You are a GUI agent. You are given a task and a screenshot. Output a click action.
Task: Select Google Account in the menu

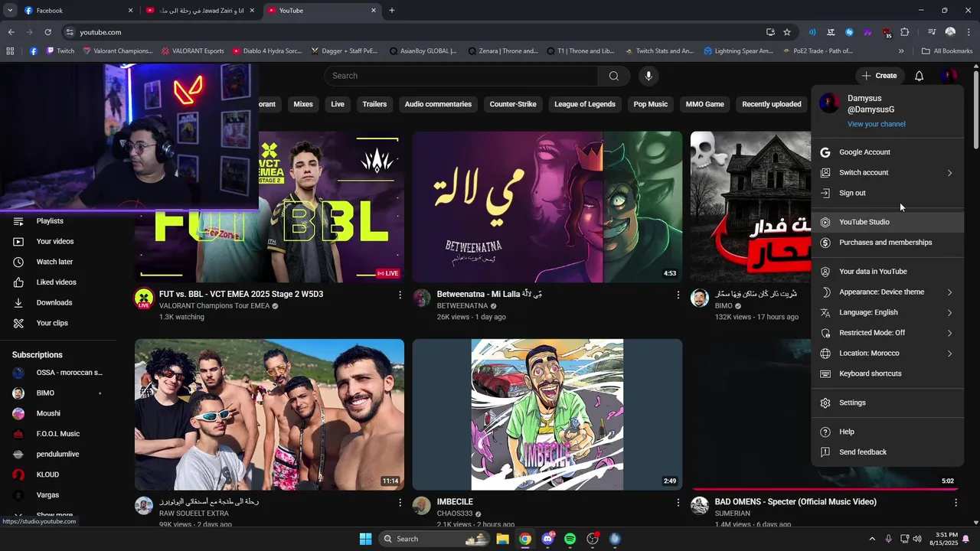point(887,152)
